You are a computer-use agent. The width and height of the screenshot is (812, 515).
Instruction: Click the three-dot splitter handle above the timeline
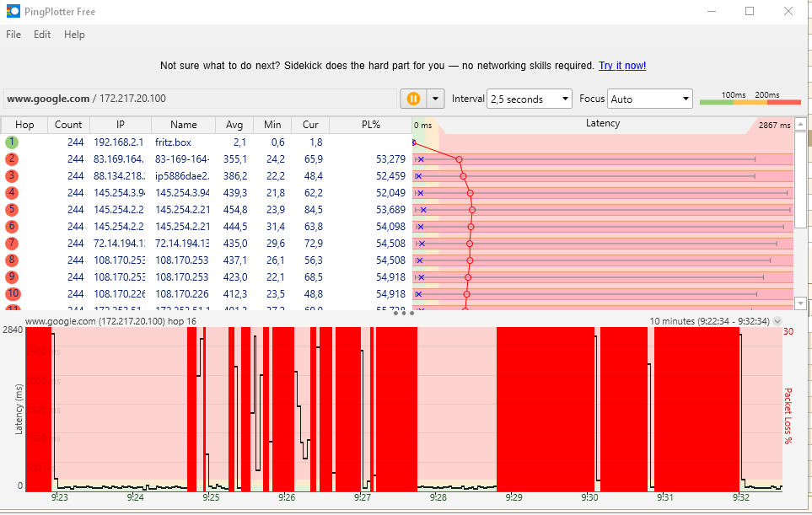coord(403,314)
